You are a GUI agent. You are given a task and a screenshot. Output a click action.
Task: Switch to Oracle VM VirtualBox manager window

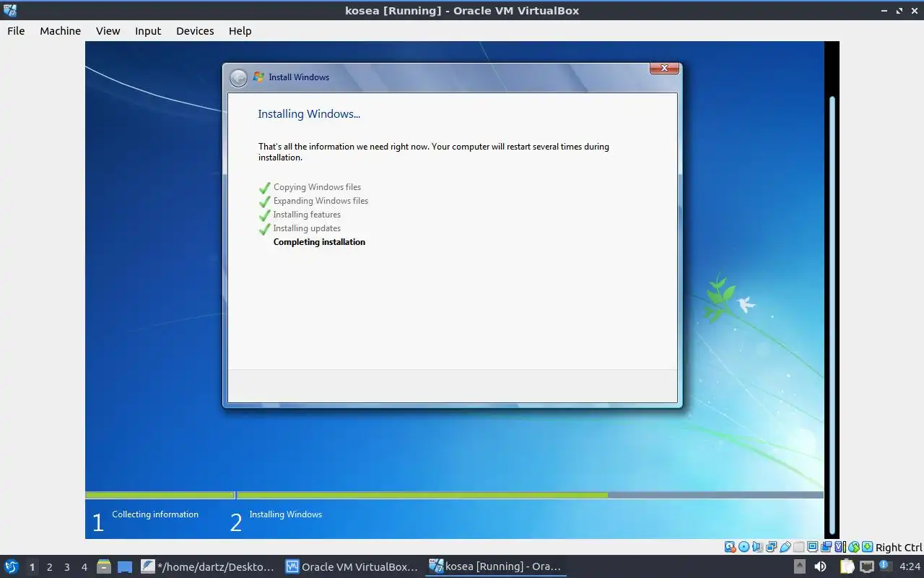click(x=352, y=566)
